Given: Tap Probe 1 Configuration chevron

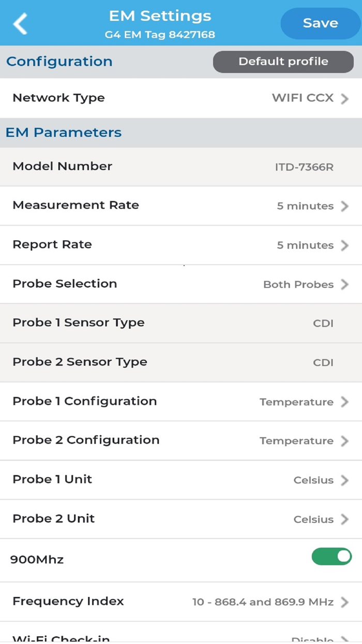Looking at the screenshot, I should (x=345, y=402).
